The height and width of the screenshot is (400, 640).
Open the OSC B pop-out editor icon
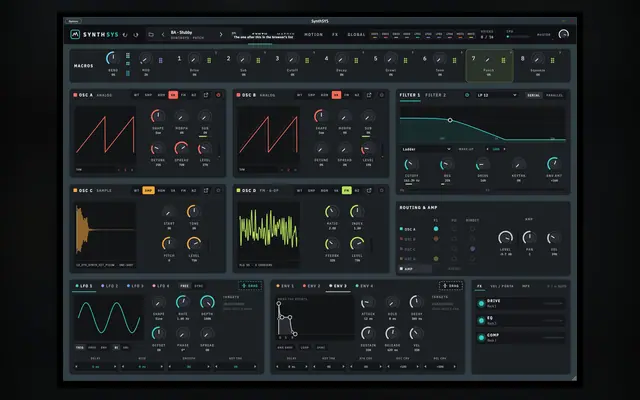[369, 95]
